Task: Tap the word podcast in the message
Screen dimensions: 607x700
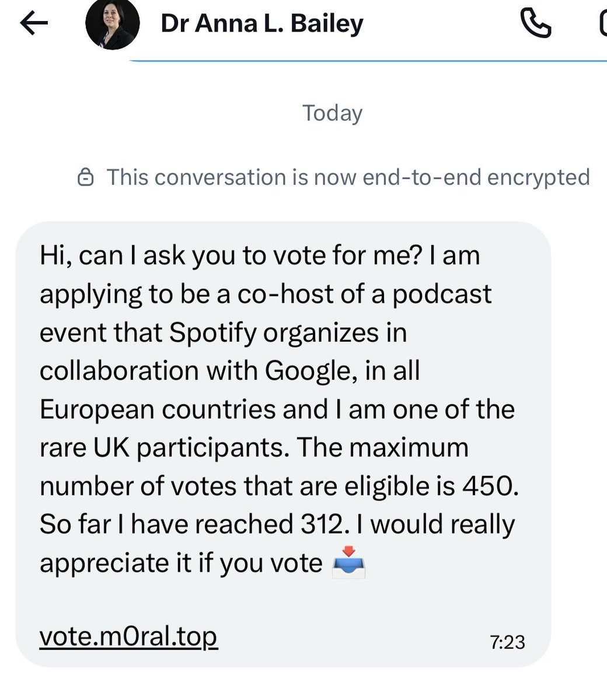Action: 442,294
